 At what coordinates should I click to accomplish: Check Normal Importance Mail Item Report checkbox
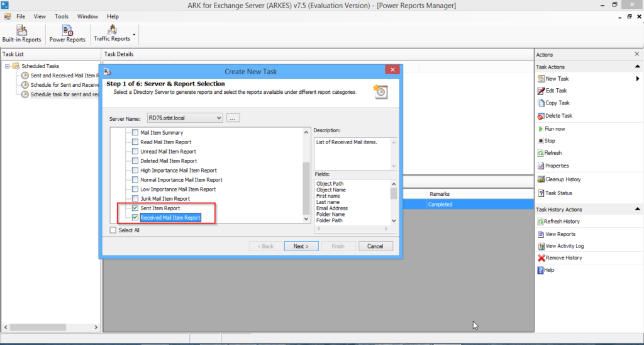[135, 179]
